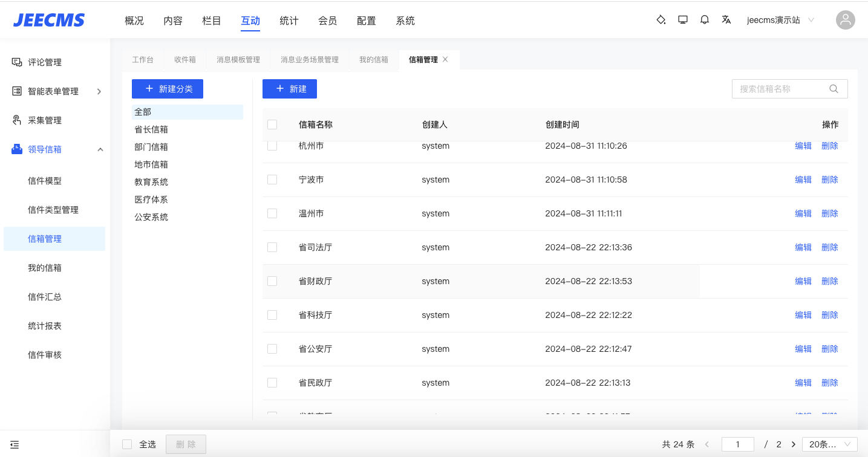This screenshot has height=457, width=868.
Task: Enable the 全选 checkbox in footer
Action: (x=127, y=444)
